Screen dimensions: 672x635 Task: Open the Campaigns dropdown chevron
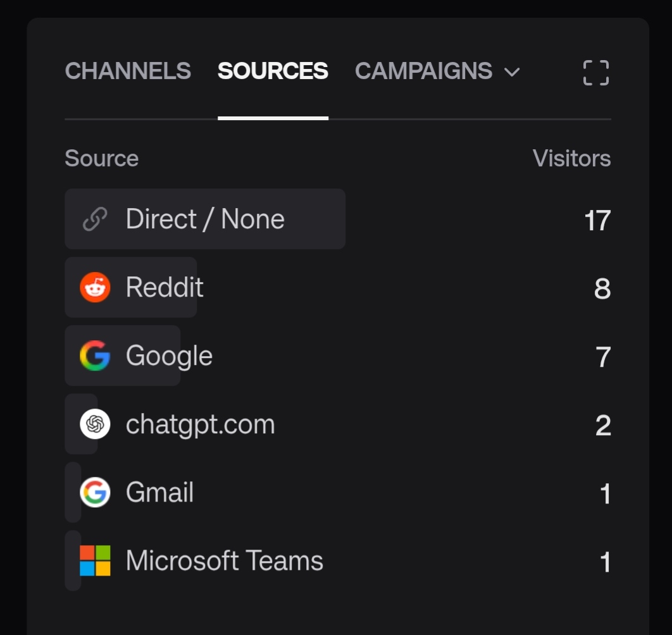point(512,72)
